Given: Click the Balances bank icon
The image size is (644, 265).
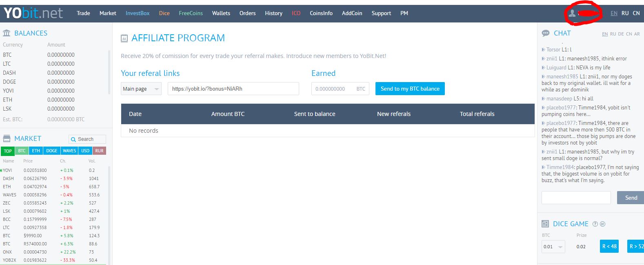Looking at the screenshot, I should (x=7, y=33).
